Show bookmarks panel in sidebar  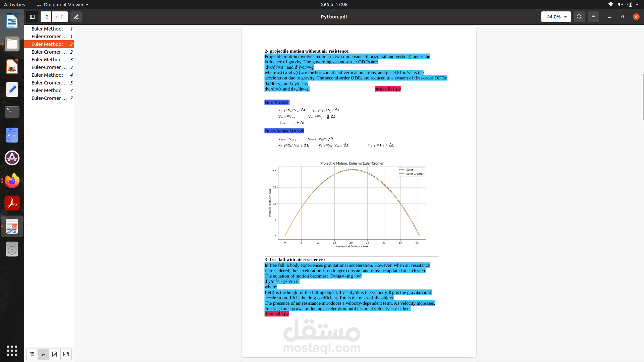click(x=66, y=354)
